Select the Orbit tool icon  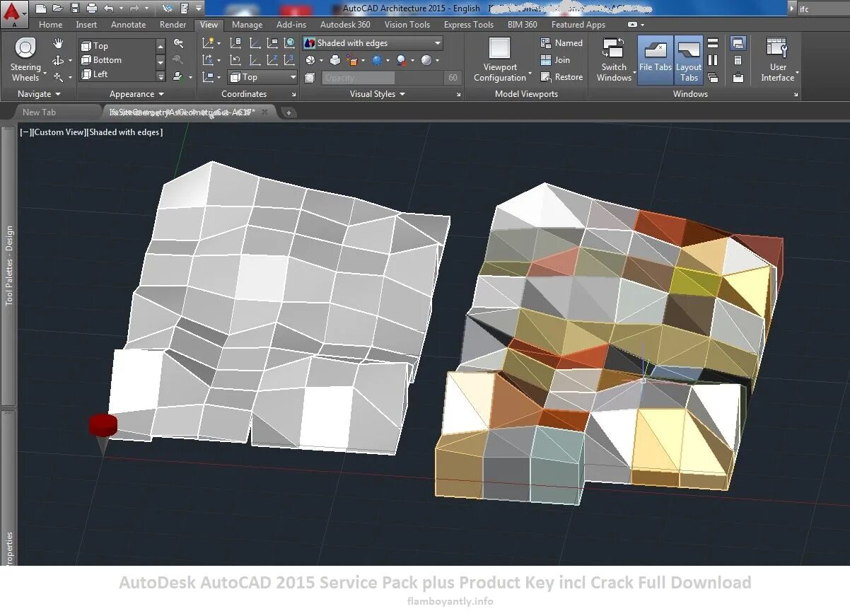click(58, 61)
